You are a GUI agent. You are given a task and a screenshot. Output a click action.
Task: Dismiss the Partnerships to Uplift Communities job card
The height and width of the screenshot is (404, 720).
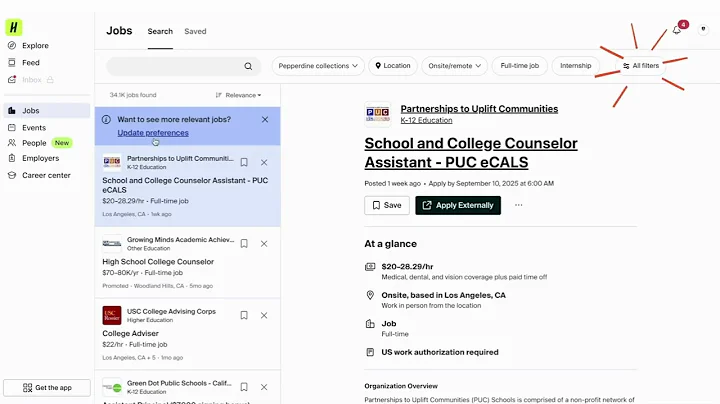[264, 163]
